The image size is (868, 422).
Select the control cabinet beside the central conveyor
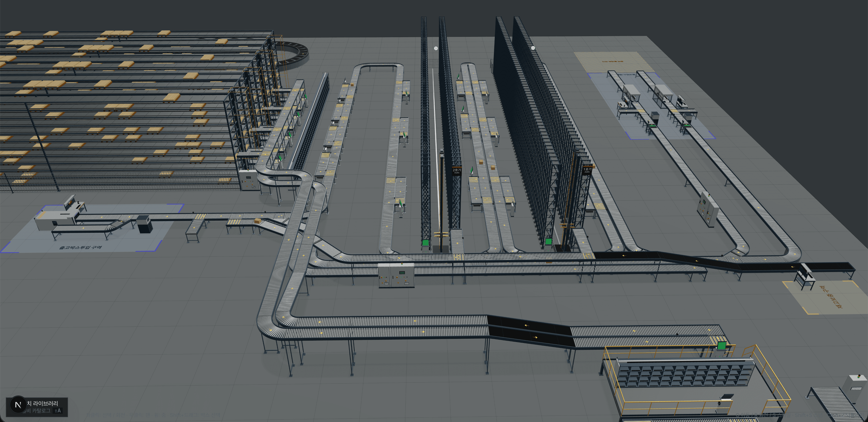click(x=396, y=275)
